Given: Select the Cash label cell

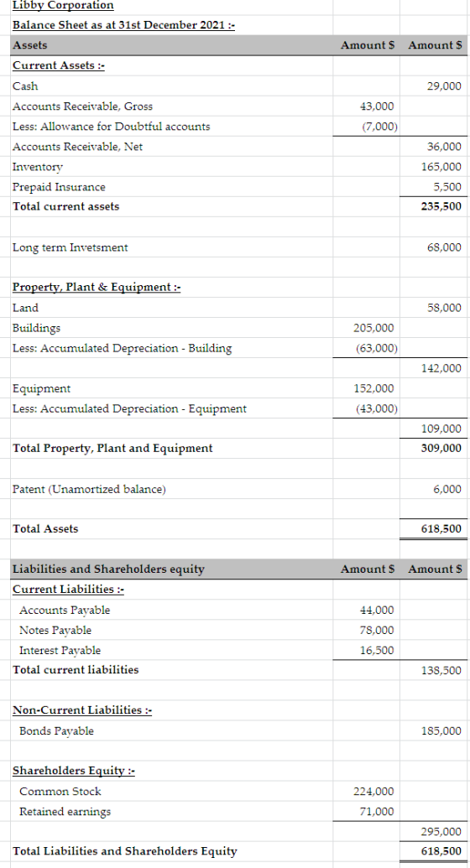Looking at the screenshot, I should pos(25,86).
